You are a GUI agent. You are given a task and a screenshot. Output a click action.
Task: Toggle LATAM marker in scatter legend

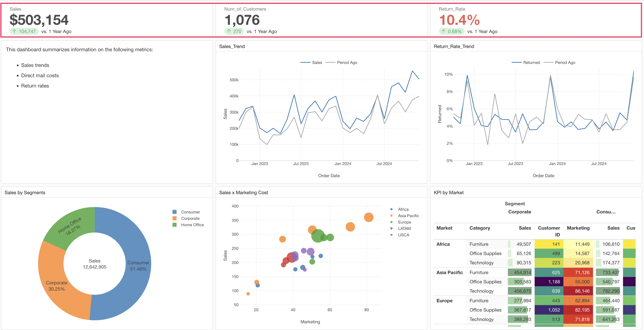coord(391,228)
